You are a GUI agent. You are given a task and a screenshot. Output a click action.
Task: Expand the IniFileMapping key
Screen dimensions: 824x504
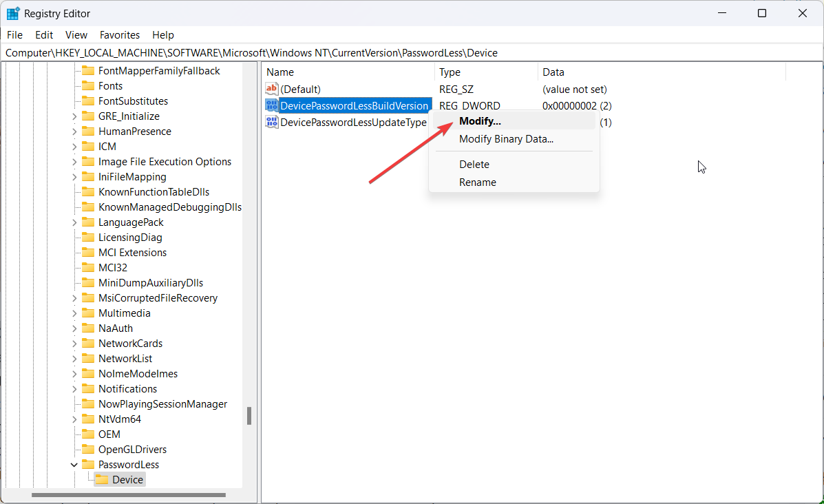tap(74, 177)
